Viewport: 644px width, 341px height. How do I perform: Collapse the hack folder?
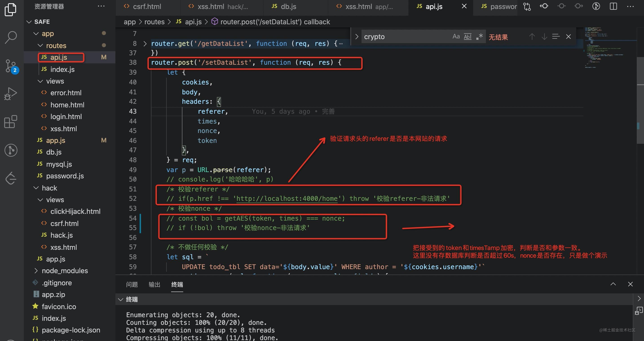click(36, 188)
